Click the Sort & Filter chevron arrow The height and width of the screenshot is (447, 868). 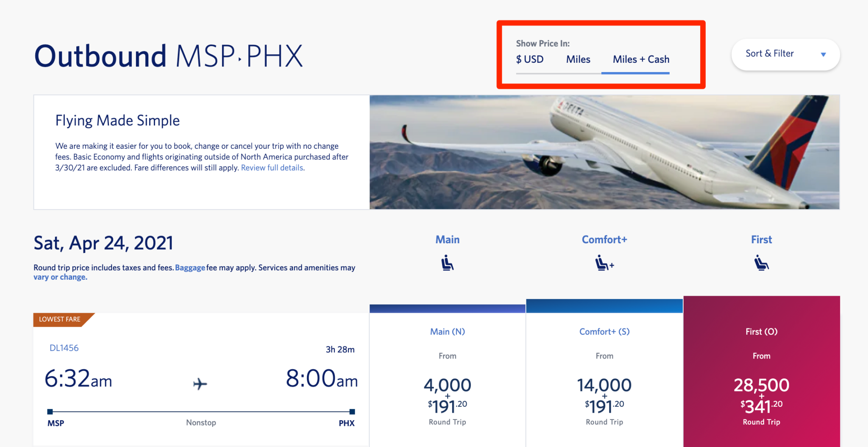tap(823, 54)
